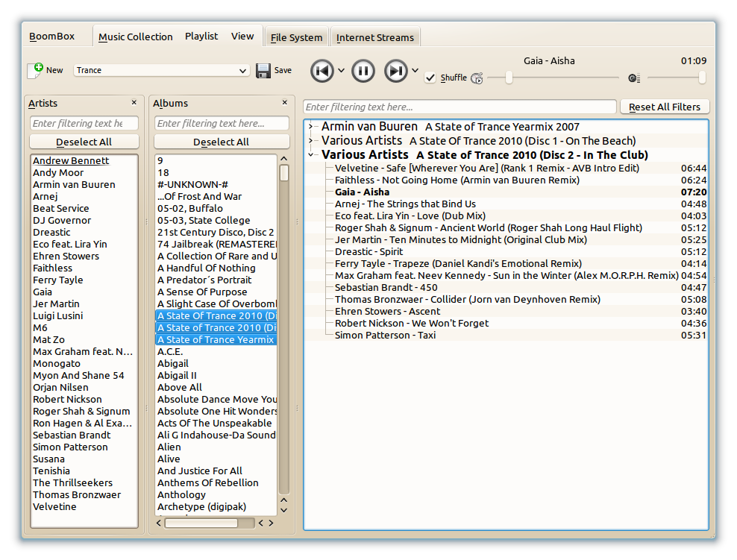Click Deselect All in the Artists panel
Image resolution: width=737 pixels, height=560 pixels.
pyautogui.click(x=84, y=142)
